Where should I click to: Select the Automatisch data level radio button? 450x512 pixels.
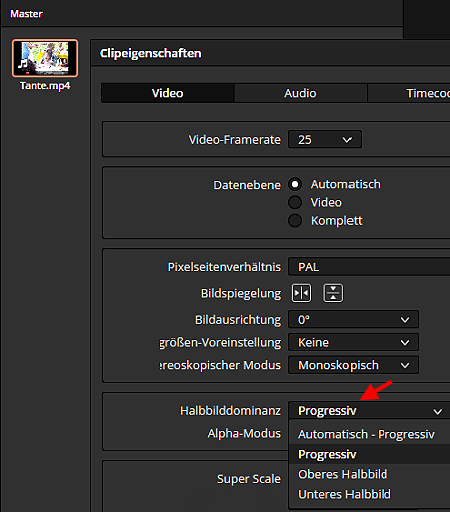(295, 184)
